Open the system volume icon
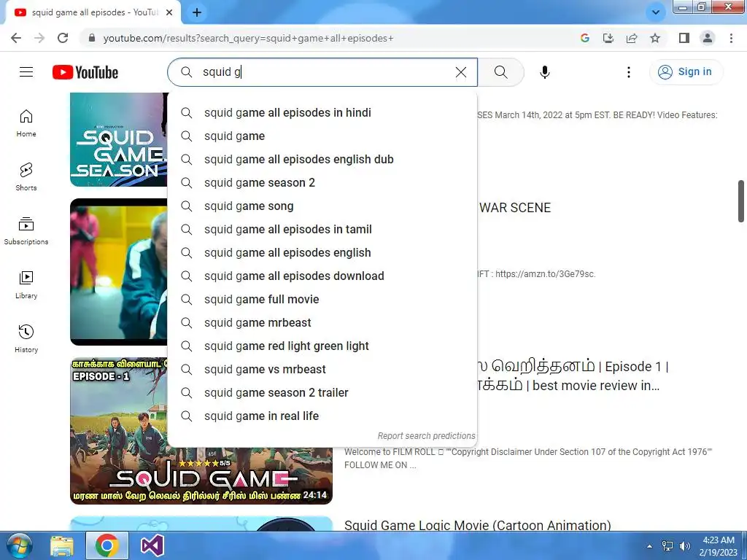 (x=684, y=545)
